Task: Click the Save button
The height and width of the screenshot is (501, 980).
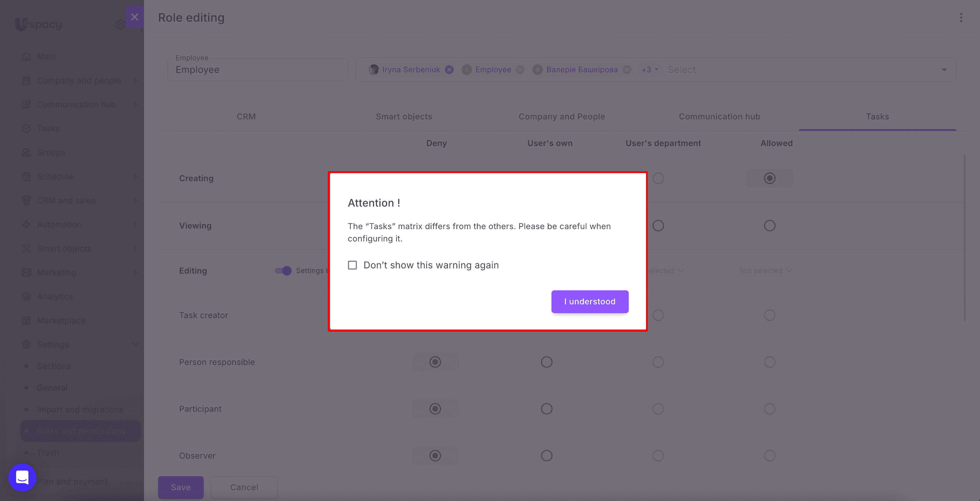Action: (181, 487)
